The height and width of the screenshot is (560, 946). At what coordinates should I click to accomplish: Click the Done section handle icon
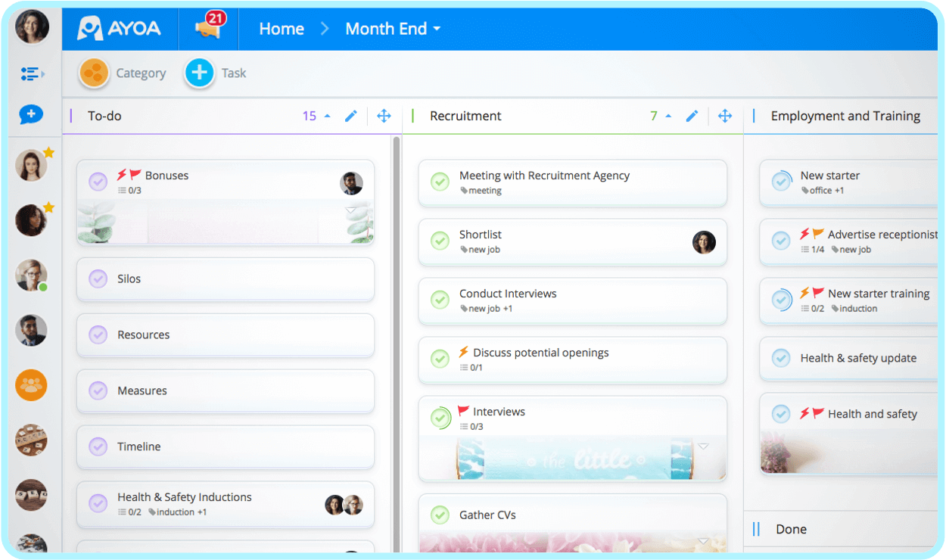point(756,529)
